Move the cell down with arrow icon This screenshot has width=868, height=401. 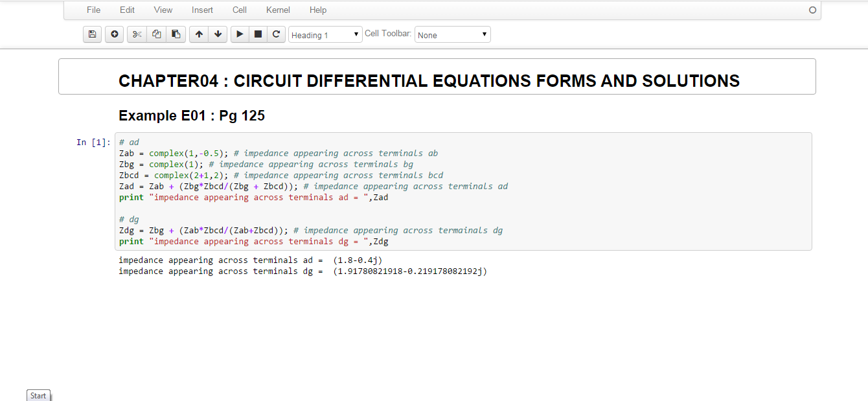coord(218,34)
